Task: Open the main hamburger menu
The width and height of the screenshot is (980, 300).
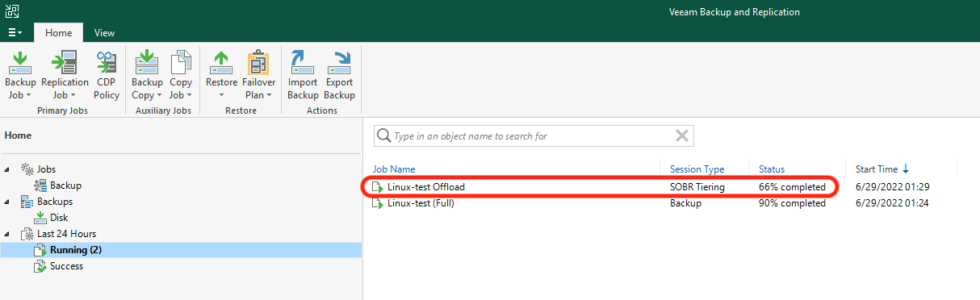Action: [15, 32]
